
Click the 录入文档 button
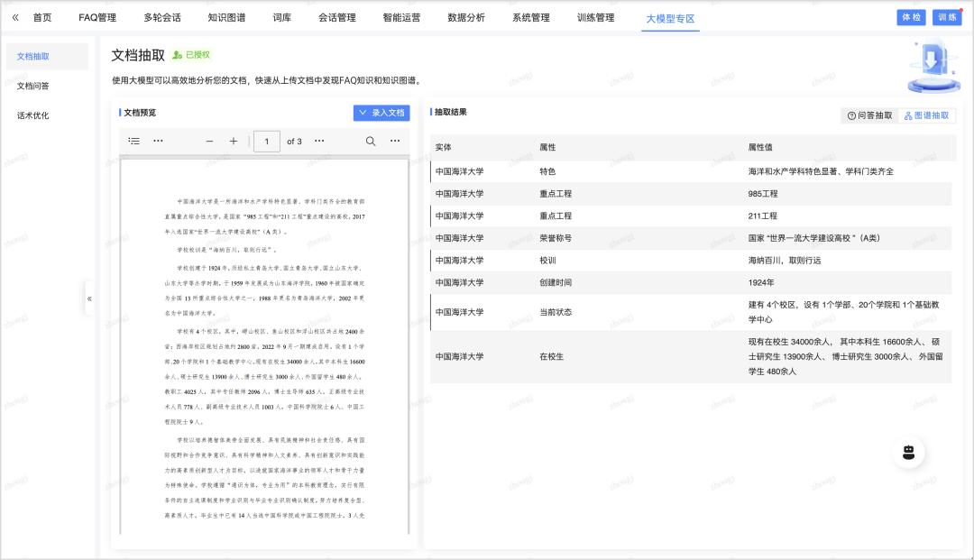[x=381, y=113]
